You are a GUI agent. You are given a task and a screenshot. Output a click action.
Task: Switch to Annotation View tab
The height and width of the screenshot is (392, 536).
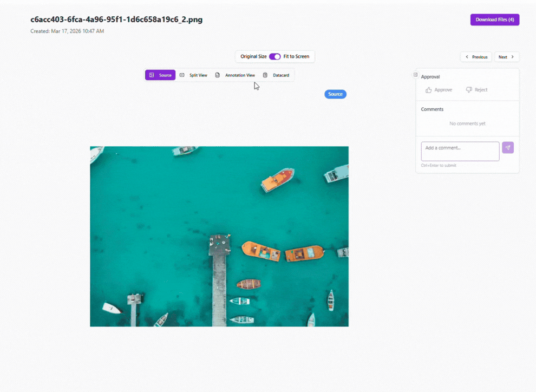235,75
